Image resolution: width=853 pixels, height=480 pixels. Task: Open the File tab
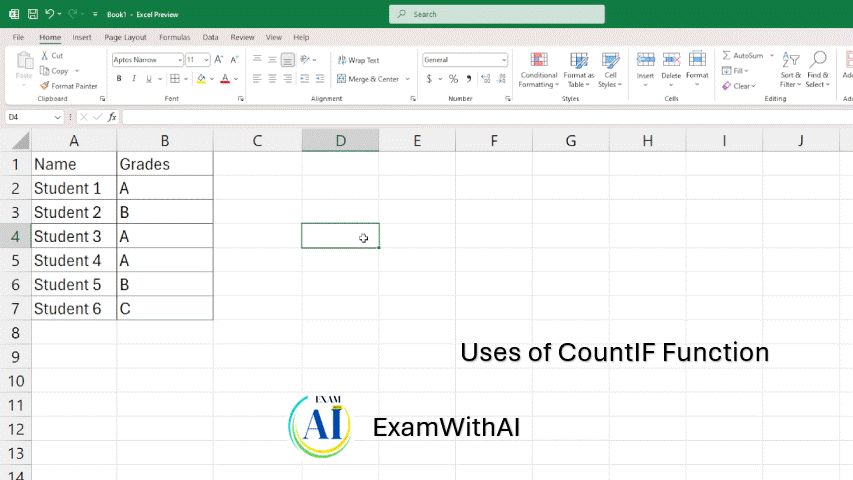[18, 37]
